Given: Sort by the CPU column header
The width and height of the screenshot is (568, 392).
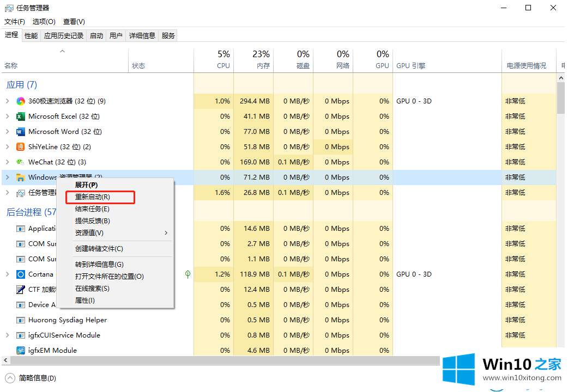Looking at the screenshot, I should (214, 60).
